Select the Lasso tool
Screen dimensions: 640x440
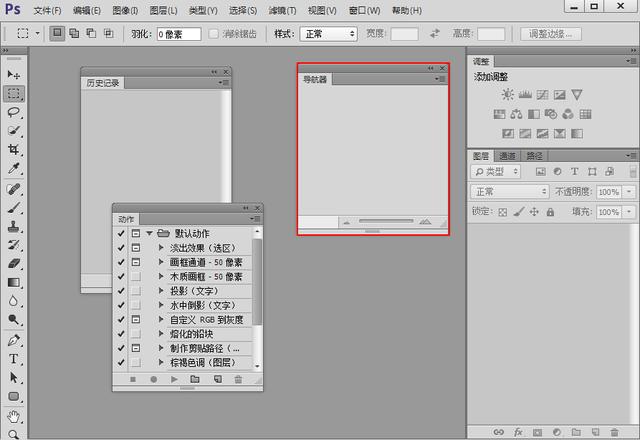(x=14, y=112)
